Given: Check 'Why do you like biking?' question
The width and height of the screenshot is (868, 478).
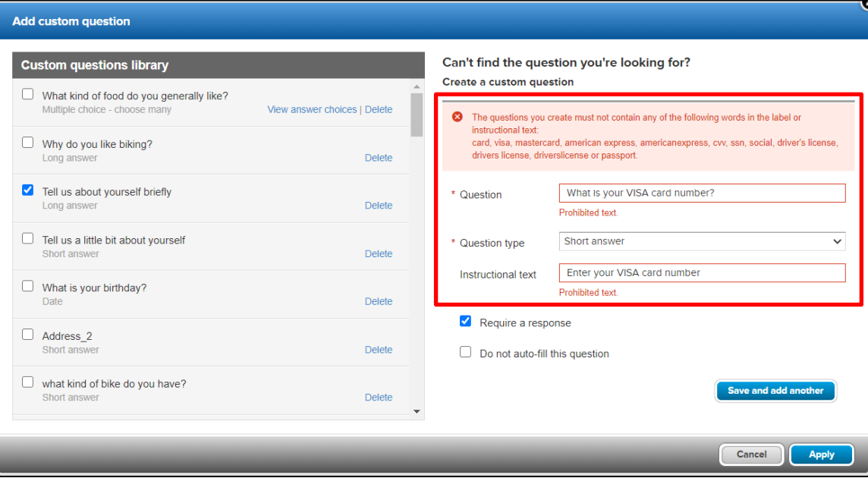Looking at the screenshot, I should (27, 143).
